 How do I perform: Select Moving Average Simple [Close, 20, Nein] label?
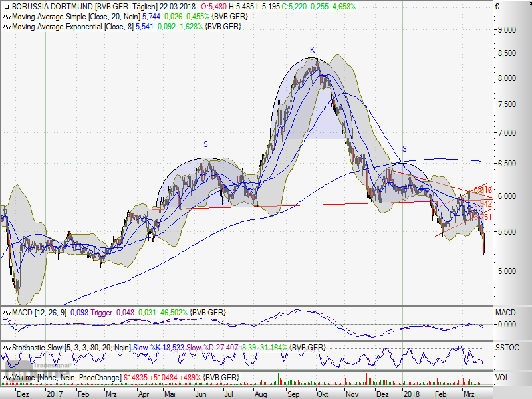[76, 17]
